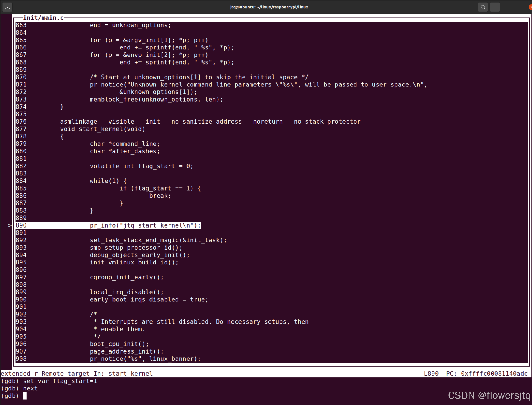Click '&unknown_options[1]);' on line 872
The image size is (532, 405).
(158, 92)
